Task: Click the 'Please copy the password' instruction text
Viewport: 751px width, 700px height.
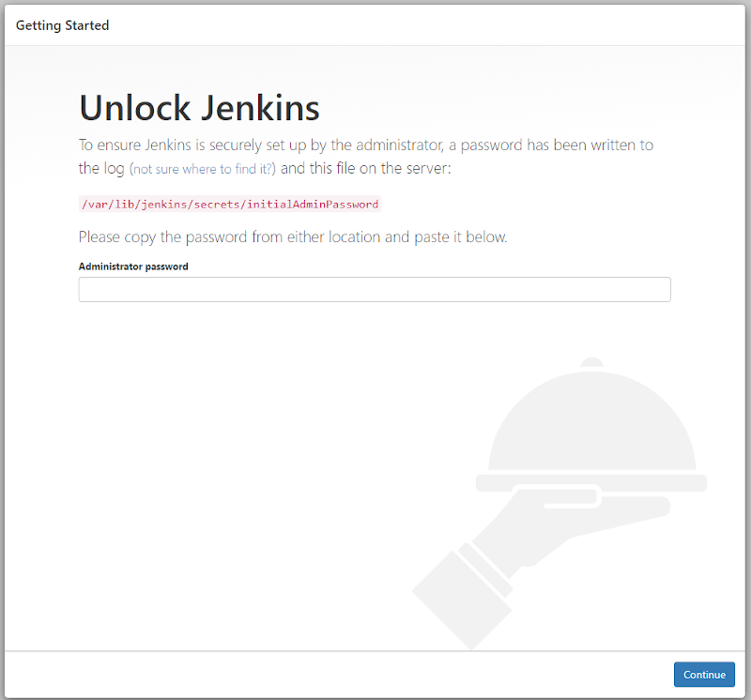Action: (293, 237)
